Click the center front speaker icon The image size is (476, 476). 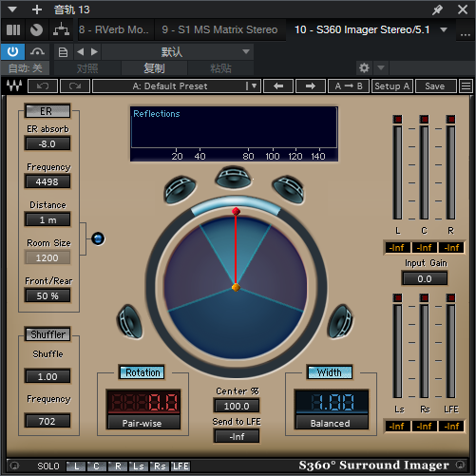click(x=234, y=178)
